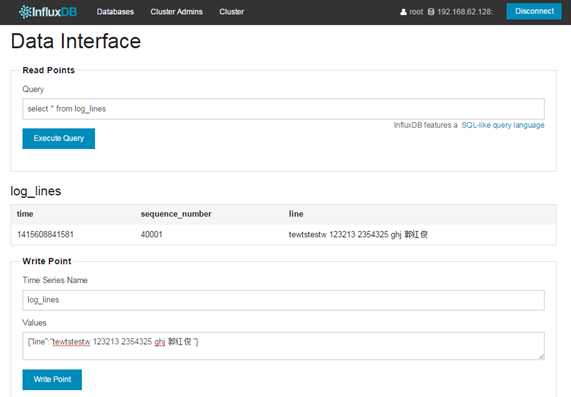The height and width of the screenshot is (397, 571).
Task: Go to the Cluster nav item
Action: 232,12
